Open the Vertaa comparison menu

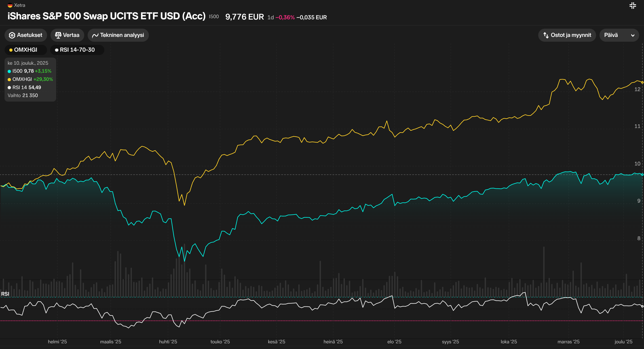pos(71,35)
